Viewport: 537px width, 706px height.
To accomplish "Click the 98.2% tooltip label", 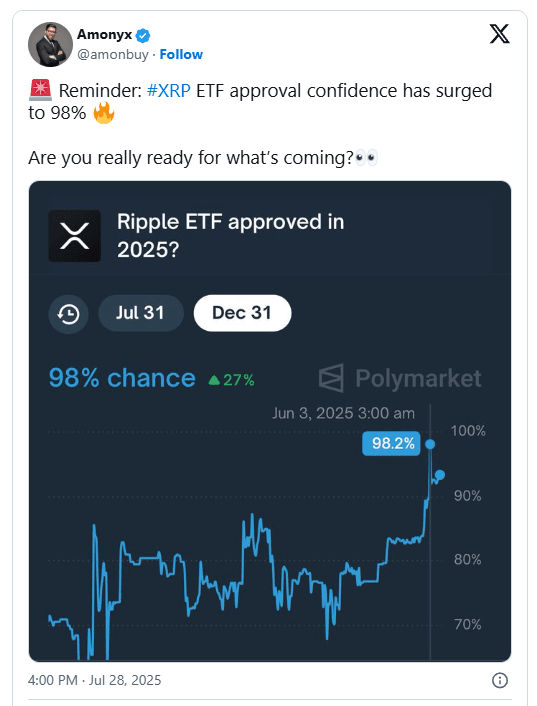I will pyautogui.click(x=391, y=444).
